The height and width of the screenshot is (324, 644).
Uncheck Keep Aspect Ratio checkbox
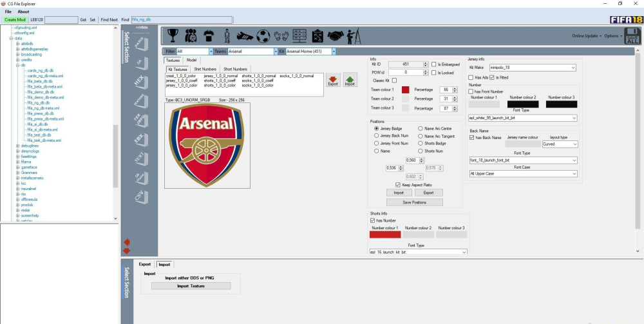(x=397, y=186)
